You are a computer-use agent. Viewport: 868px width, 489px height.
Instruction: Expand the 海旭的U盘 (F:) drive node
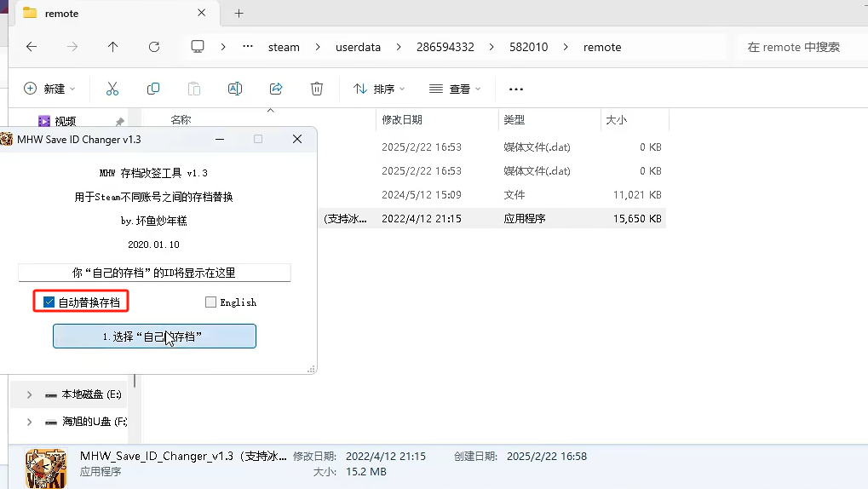tap(29, 422)
